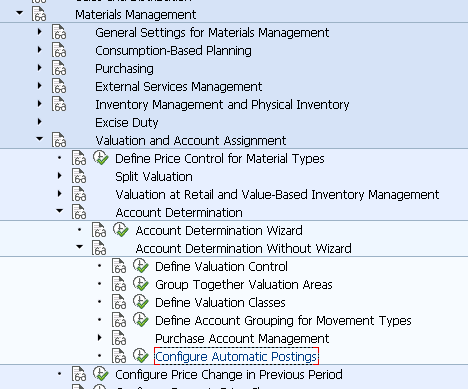Execute the Configure Price Change in Previous Period icon
Screen dimensions: 468x389
101,374
